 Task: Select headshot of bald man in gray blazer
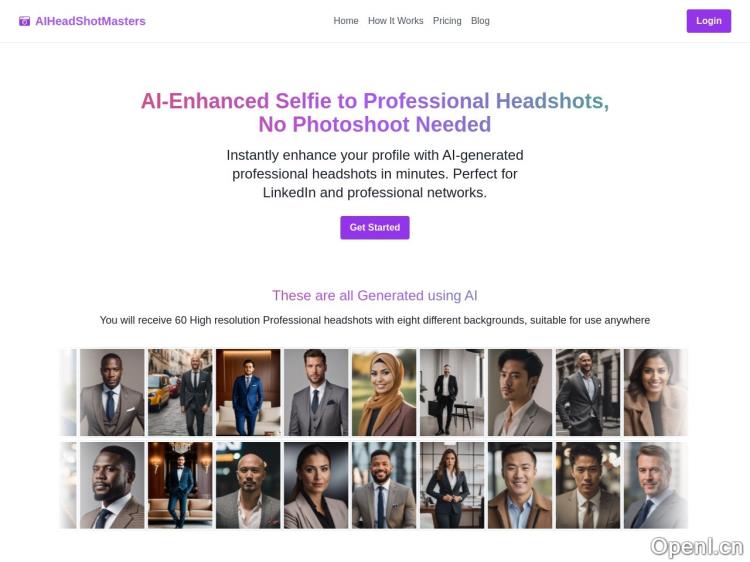(x=248, y=485)
